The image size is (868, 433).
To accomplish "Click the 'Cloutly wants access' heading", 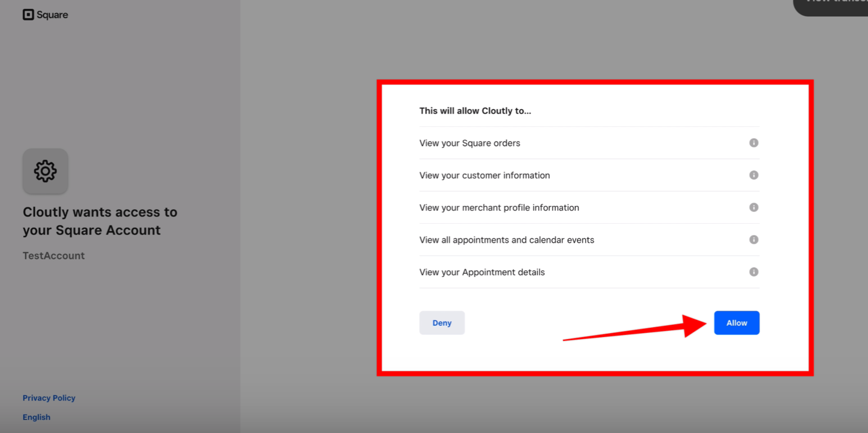I will [100, 221].
